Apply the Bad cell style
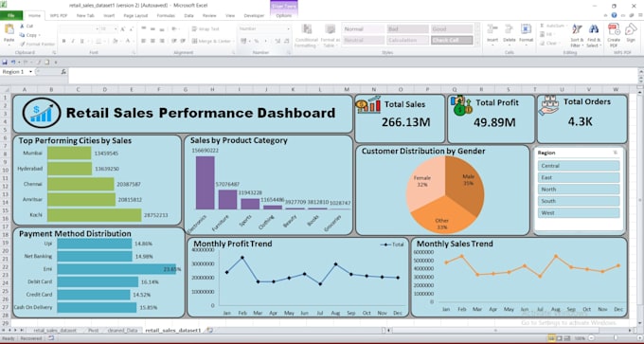 [x=407, y=29]
